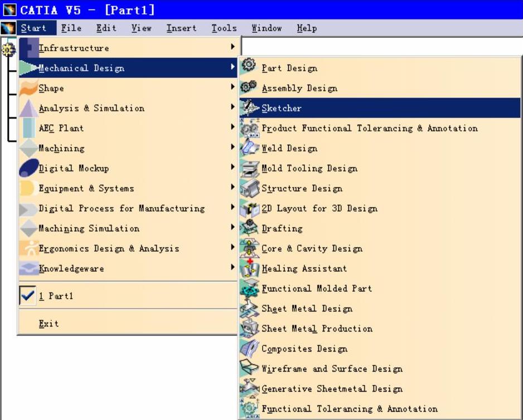Select Generative Sheetmetal Design entry
Image resolution: width=523 pixels, height=420 pixels.
coord(380,389)
